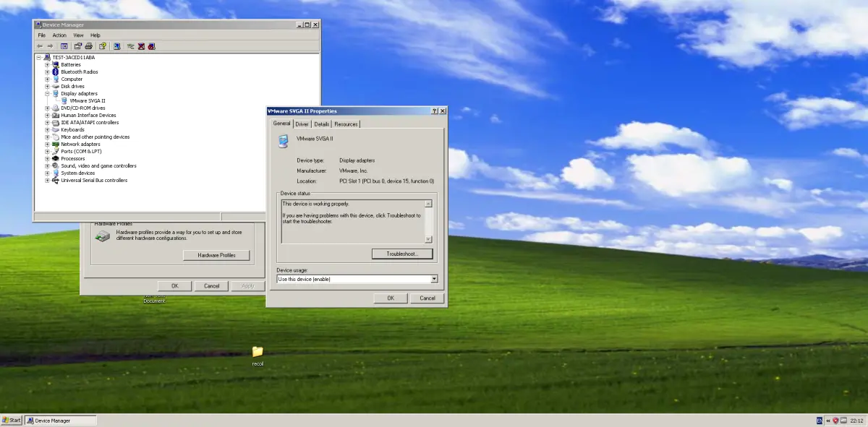This screenshot has height=427, width=868.
Task: Click OK in VMware SVGA II Properties
Action: point(391,298)
